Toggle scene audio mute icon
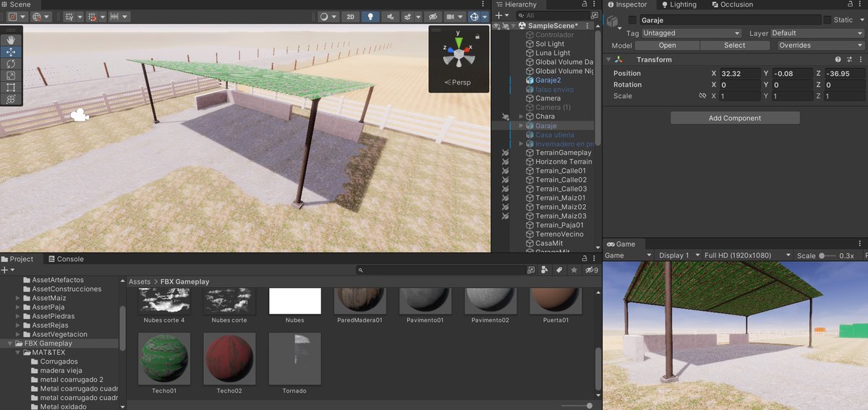This screenshot has width=868, height=410. pyautogui.click(x=391, y=17)
